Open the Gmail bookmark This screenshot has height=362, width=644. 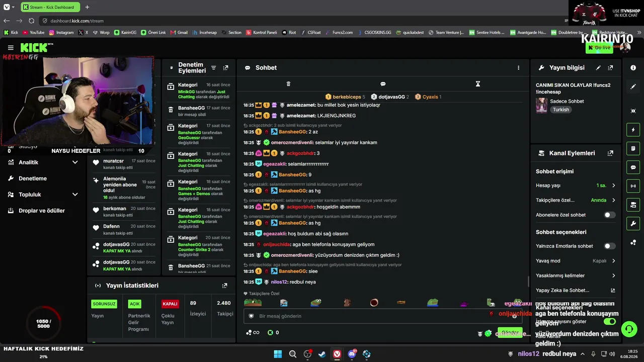click(179, 33)
